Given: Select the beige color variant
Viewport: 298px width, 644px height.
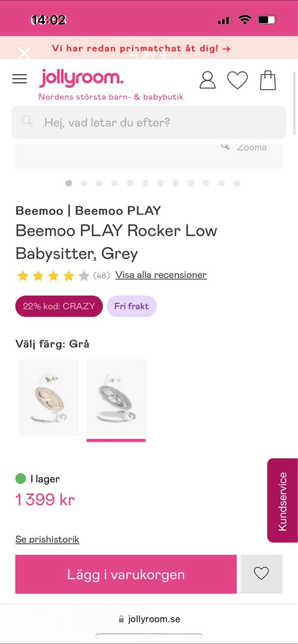Looking at the screenshot, I should pyautogui.click(x=49, y=398).
